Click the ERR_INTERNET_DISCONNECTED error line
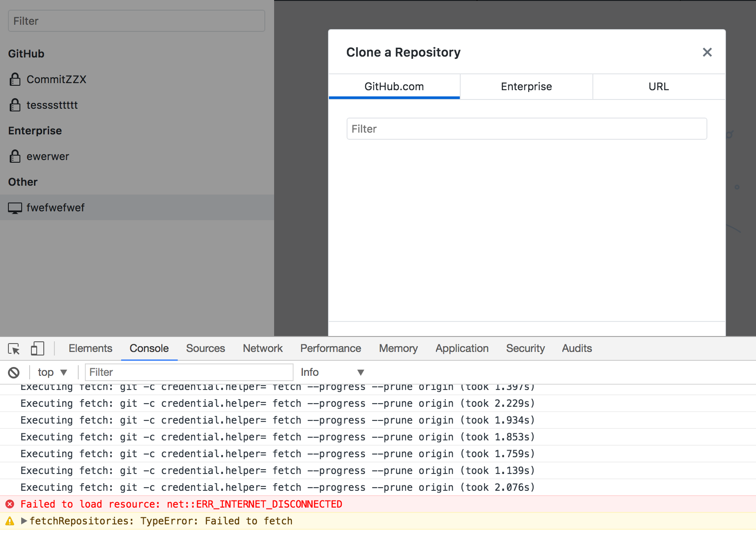 (x=378, y=504)
